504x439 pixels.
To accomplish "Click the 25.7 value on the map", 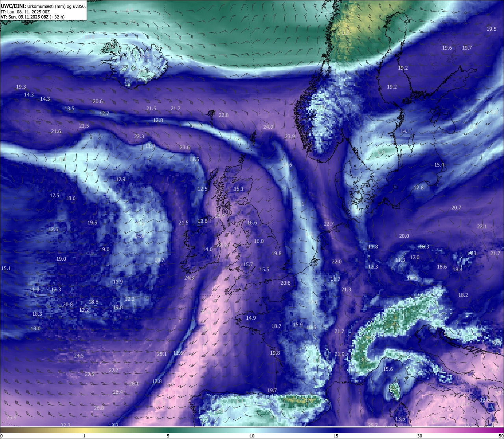I will point(373,425).
